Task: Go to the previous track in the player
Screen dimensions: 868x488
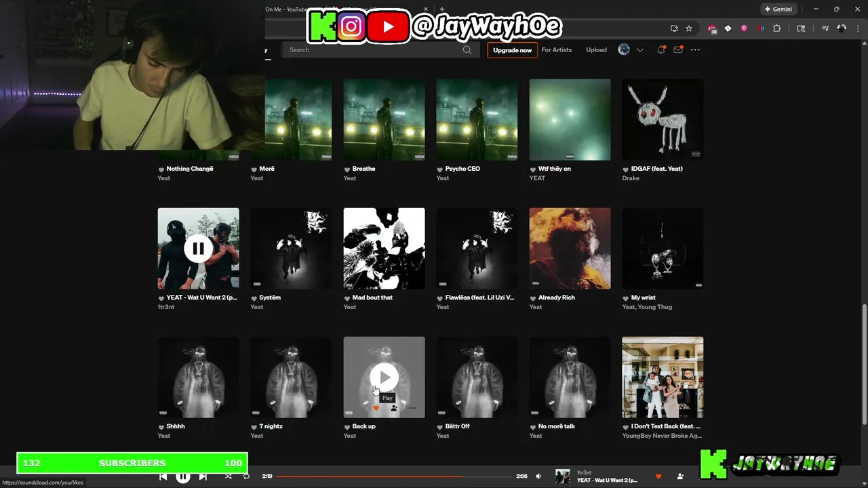Action: pyautogui.click(x=163, y=476)
